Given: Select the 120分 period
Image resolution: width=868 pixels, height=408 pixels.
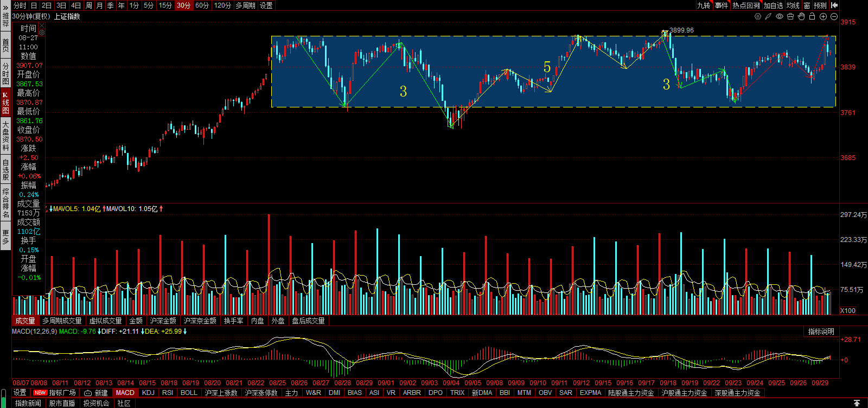Looking at the screenshot, I should pyautogui.click(x=222, y=5).
